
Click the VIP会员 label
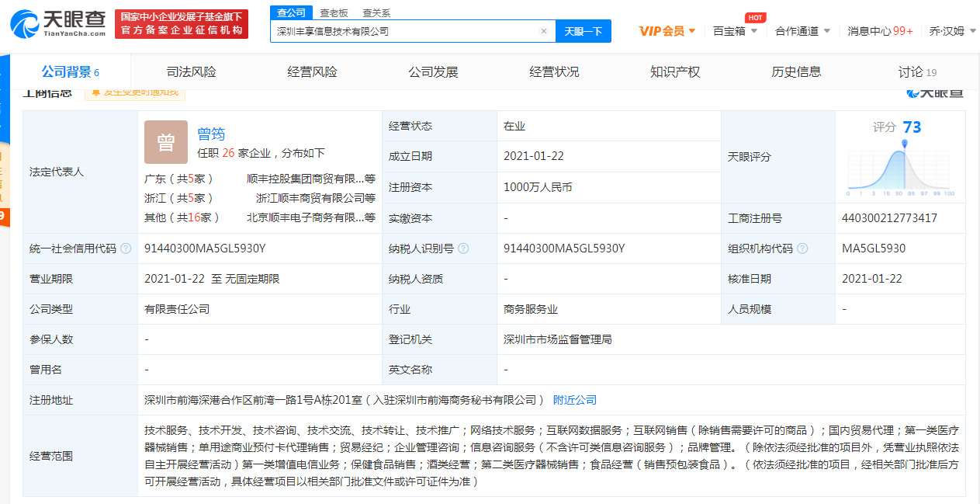click(661, 31)
